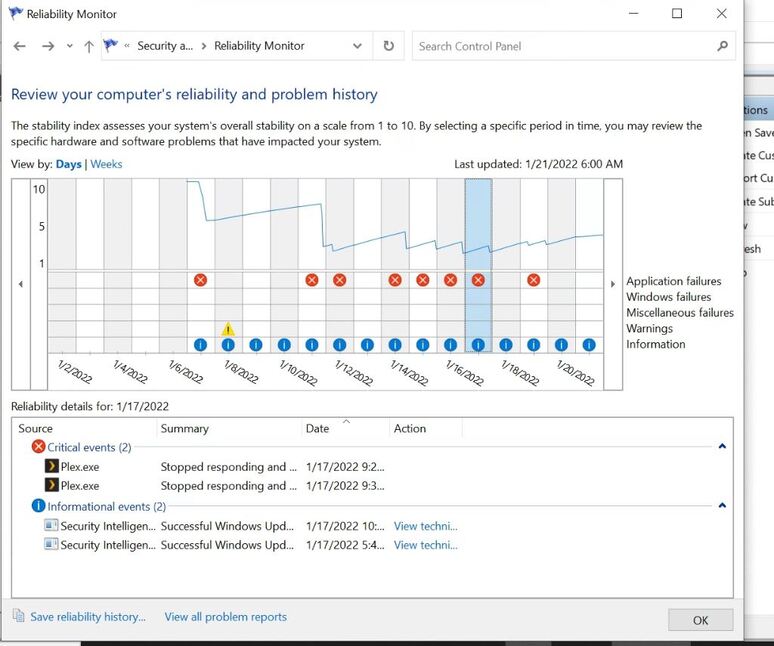Screen dimensions: 774x646
Task: Open the recent locations dropdown arrow
Action: point(70,46)
